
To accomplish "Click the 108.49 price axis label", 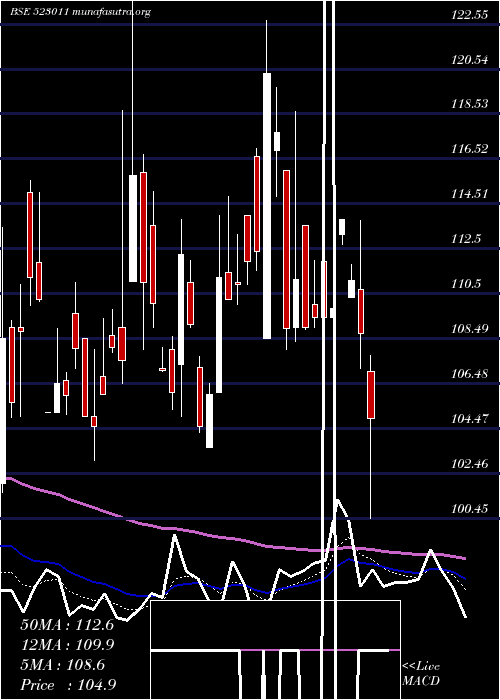I will point(469,329).
